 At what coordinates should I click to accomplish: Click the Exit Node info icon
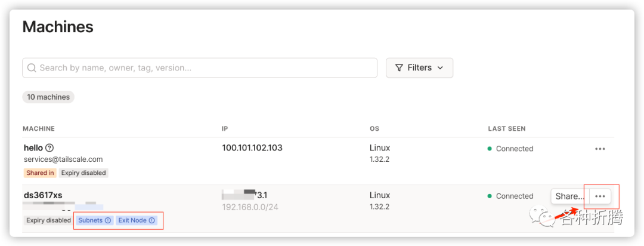pos(151,220)
